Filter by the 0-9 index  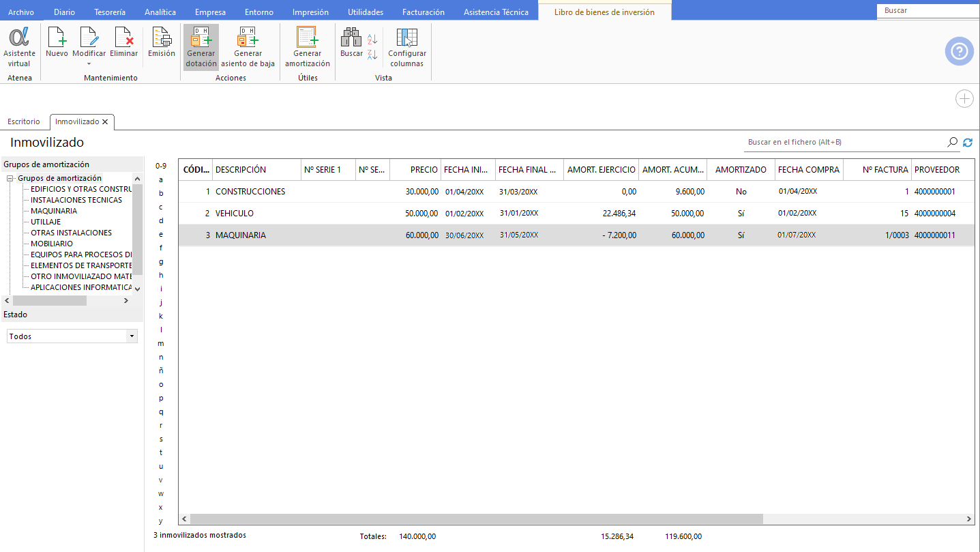pyautogui.click(x=161, y=166)
